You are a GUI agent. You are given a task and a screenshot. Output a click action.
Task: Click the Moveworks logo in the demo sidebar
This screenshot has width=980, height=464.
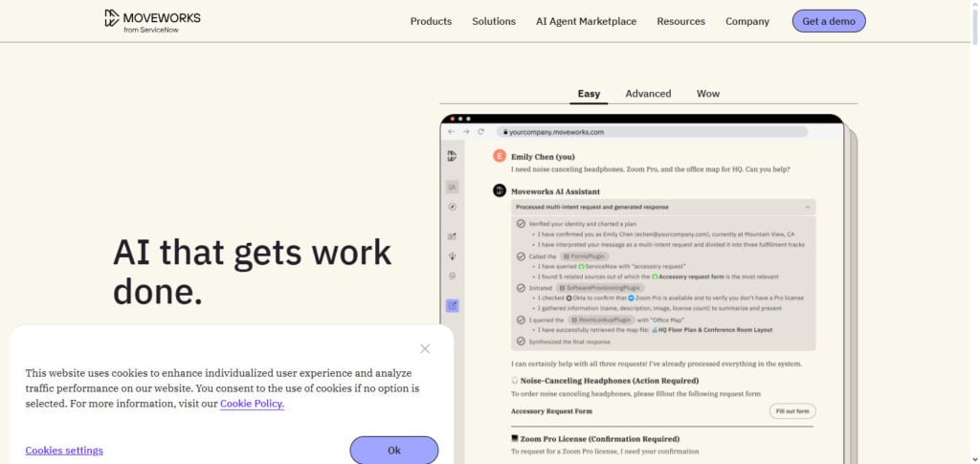[x=452, y=156]
